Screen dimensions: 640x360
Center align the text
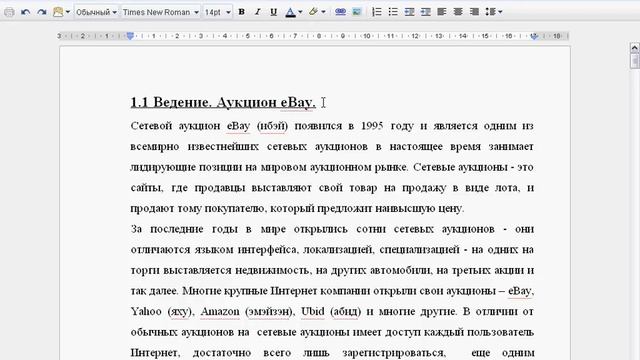(x=458, y=12)
